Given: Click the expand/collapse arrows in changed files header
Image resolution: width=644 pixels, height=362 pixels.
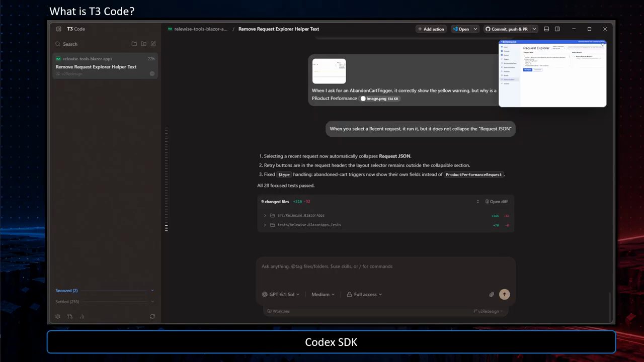Looking at the screenshot, I should click(x=478, y=202).
